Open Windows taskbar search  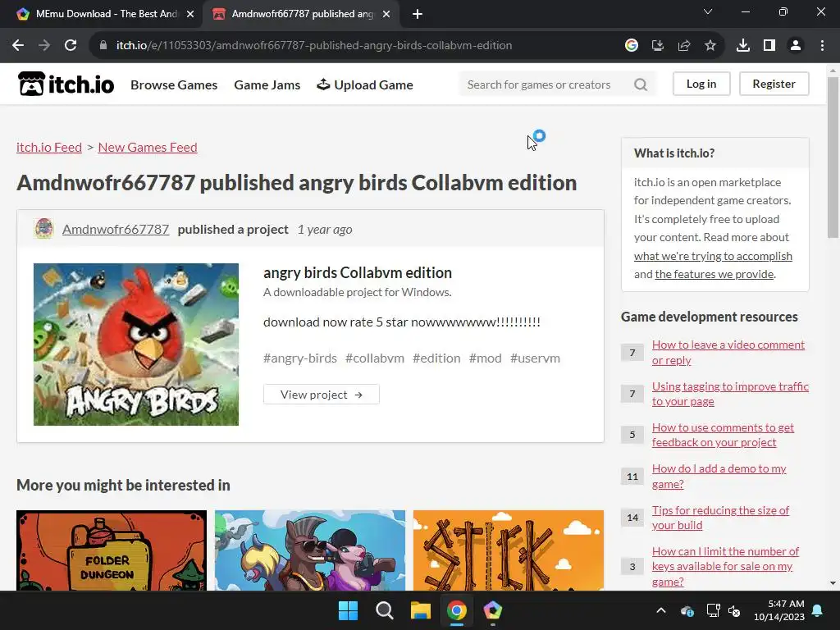(384, 610)
